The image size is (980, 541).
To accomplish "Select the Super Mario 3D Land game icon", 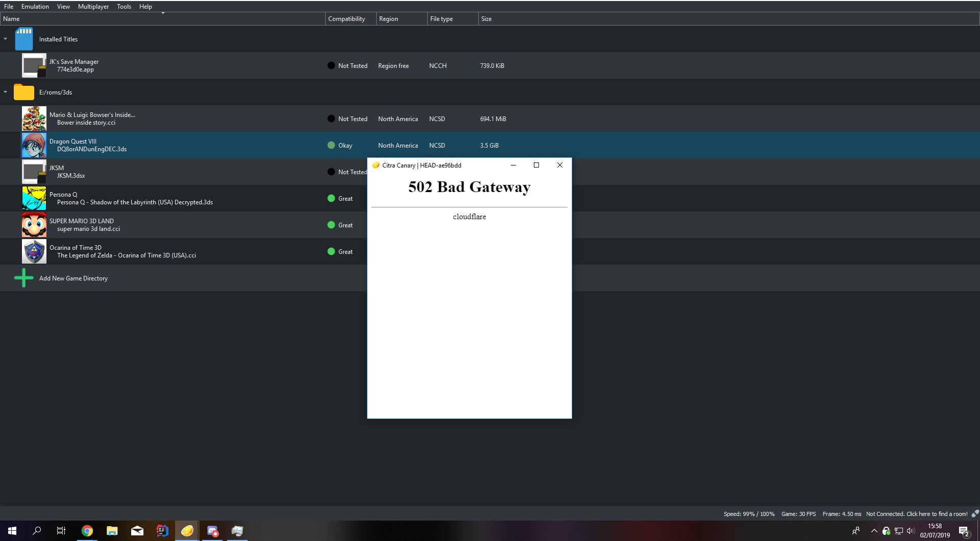I will coord(34,225).
